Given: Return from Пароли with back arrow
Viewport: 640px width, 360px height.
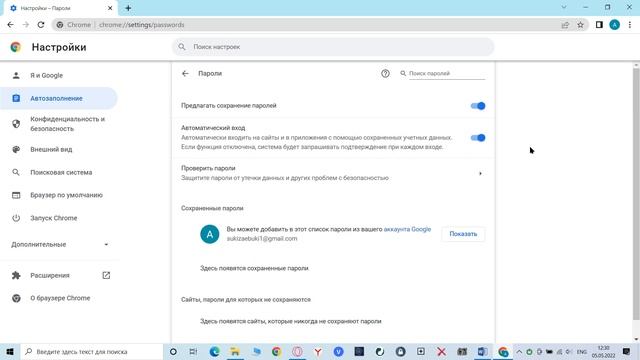Looking at the screenshot, I should point(185,73).
